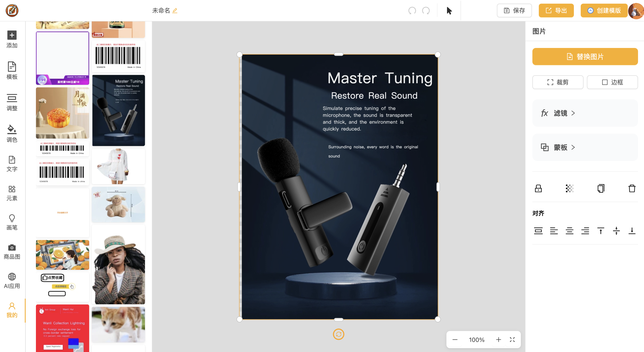The image size is (644, 352).
Task: Open the 元素 elements sidebar tab
Action: (x=12, y=193)
